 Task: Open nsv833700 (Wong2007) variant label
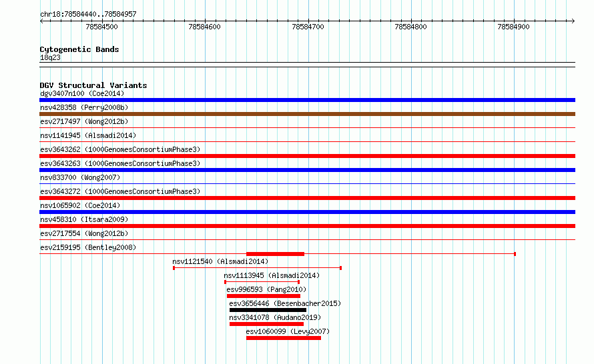80,177
